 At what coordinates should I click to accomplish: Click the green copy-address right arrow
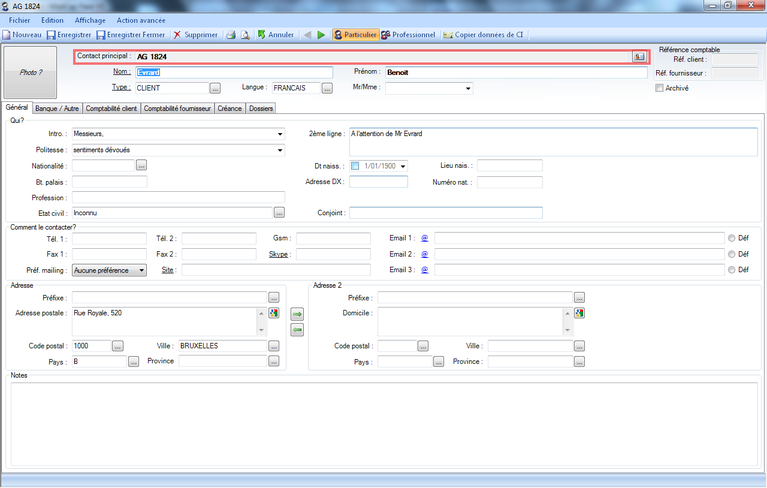point(297,314)
